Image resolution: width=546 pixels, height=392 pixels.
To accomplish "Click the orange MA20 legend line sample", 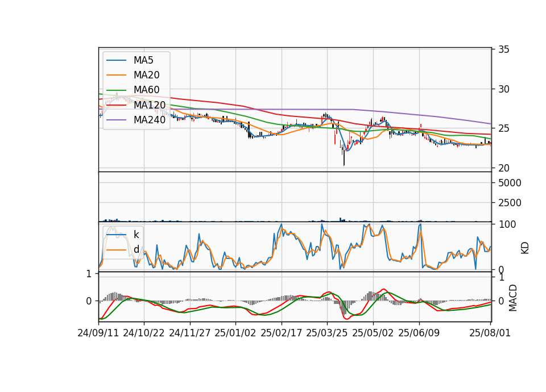I will pos(116,75).
